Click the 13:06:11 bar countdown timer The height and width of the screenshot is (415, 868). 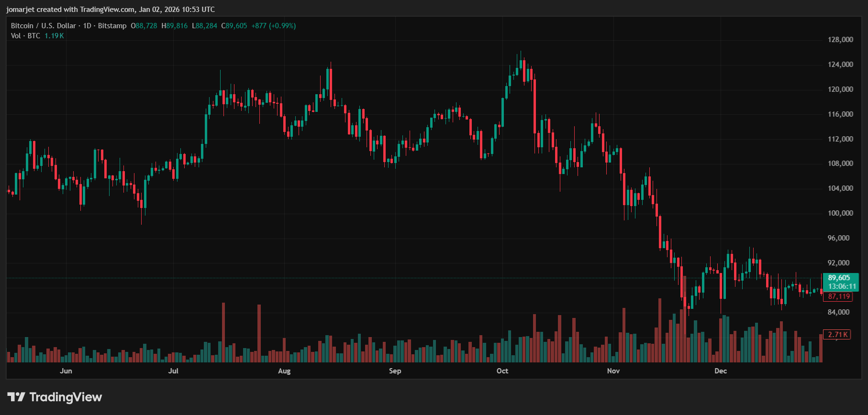pos(842,286)
